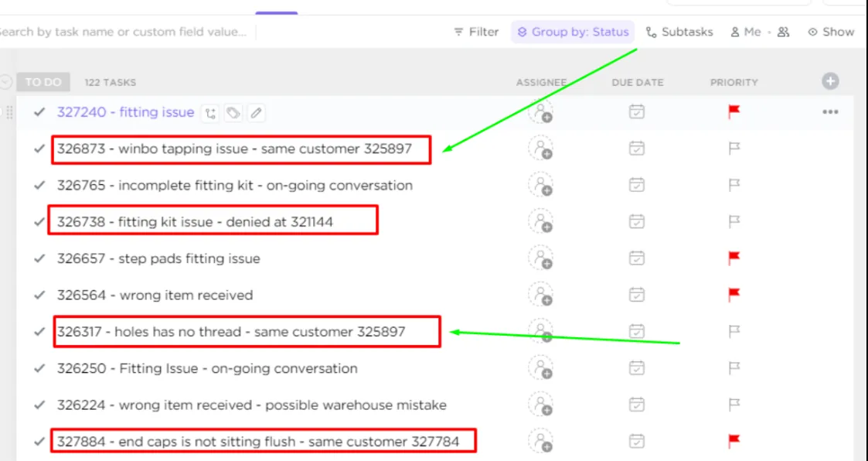Screen dimensions: 868x461
Task: Mark task 327240 complete checkmark
Action: click(x=39, y=112)
